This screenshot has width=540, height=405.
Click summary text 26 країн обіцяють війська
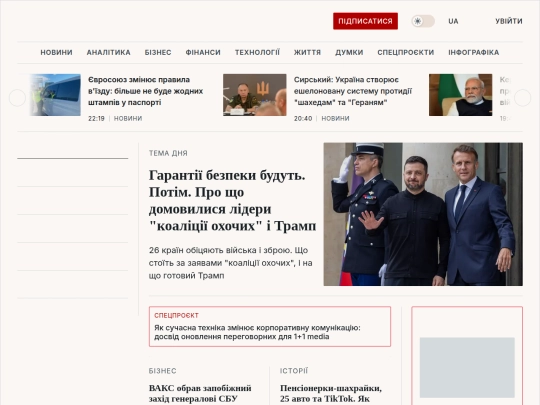pyautogui.click(x=230, y=263)
